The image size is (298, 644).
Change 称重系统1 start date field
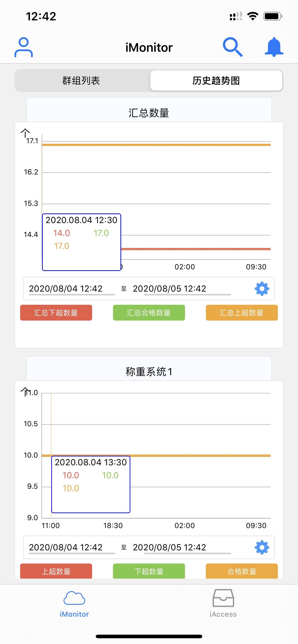tap(66, 547)
